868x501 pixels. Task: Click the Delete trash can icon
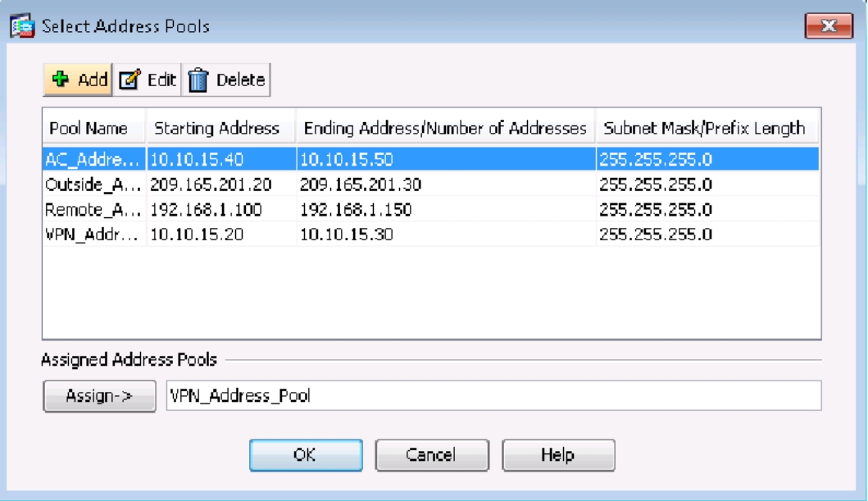pyautogui.click(x=198, y=80)
